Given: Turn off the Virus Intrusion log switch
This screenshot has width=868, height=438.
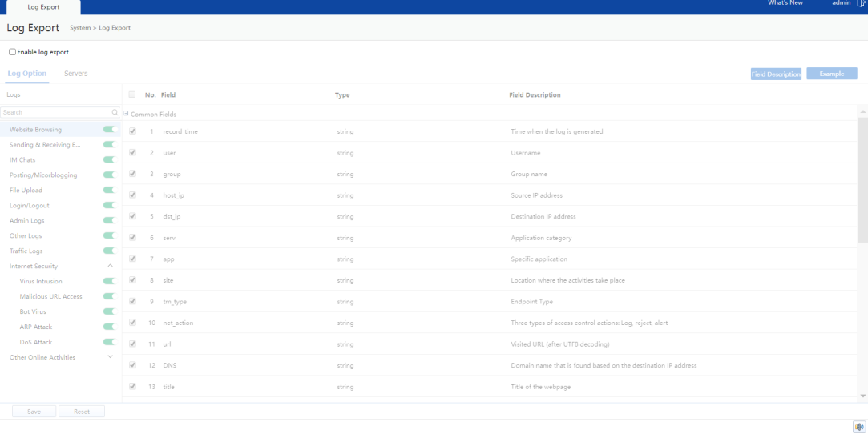Looking at the screenshot, I should (109, 281).
